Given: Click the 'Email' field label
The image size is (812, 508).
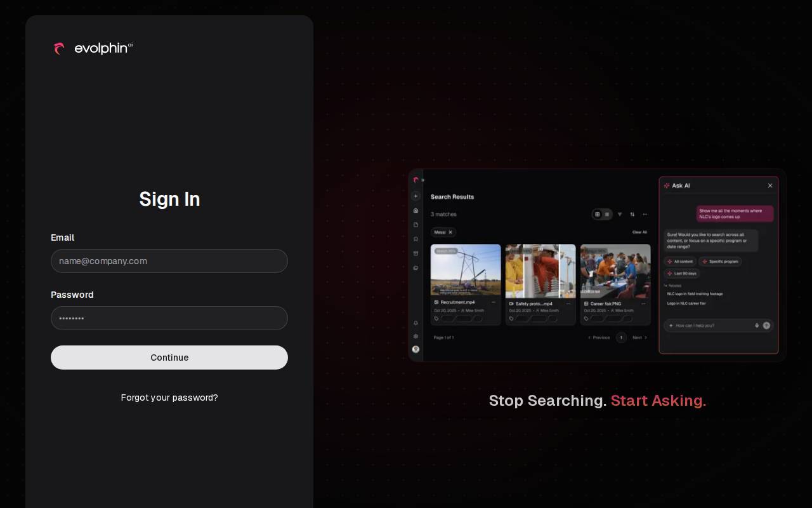Looking at the screenshot, I should (62, 237).
